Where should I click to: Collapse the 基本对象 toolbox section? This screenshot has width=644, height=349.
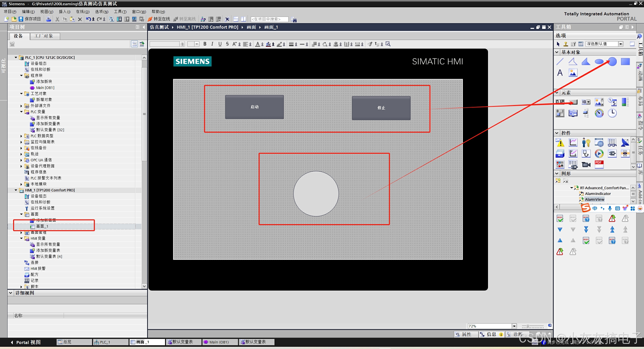(557, 52)
